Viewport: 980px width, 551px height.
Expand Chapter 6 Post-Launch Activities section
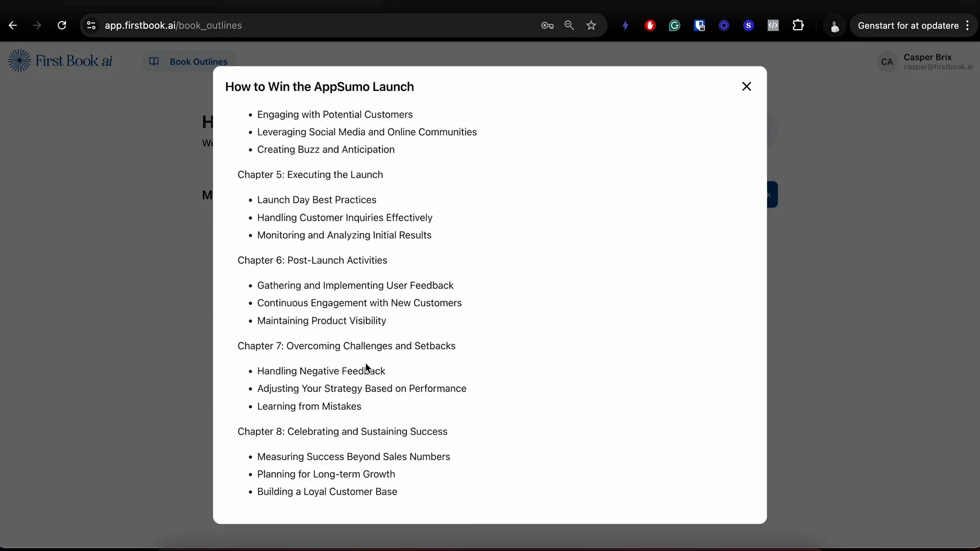click(312, 260)
